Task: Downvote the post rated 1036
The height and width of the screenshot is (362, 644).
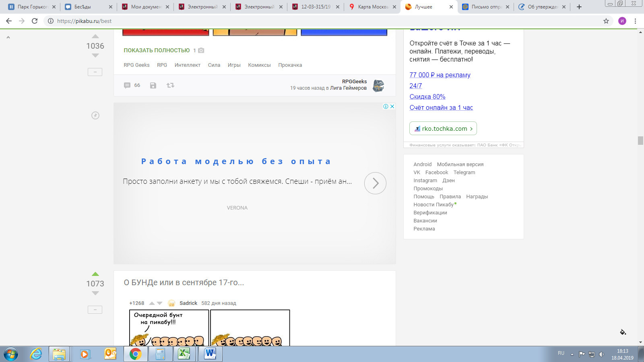Action: (95, 56)
